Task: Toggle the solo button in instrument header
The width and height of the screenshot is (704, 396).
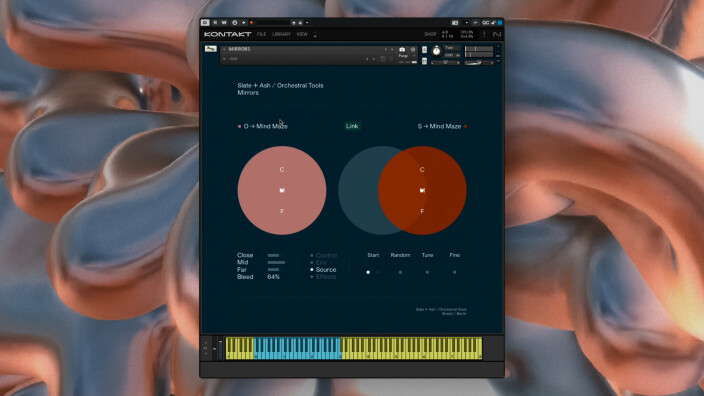Action: [x=424, y=50]
